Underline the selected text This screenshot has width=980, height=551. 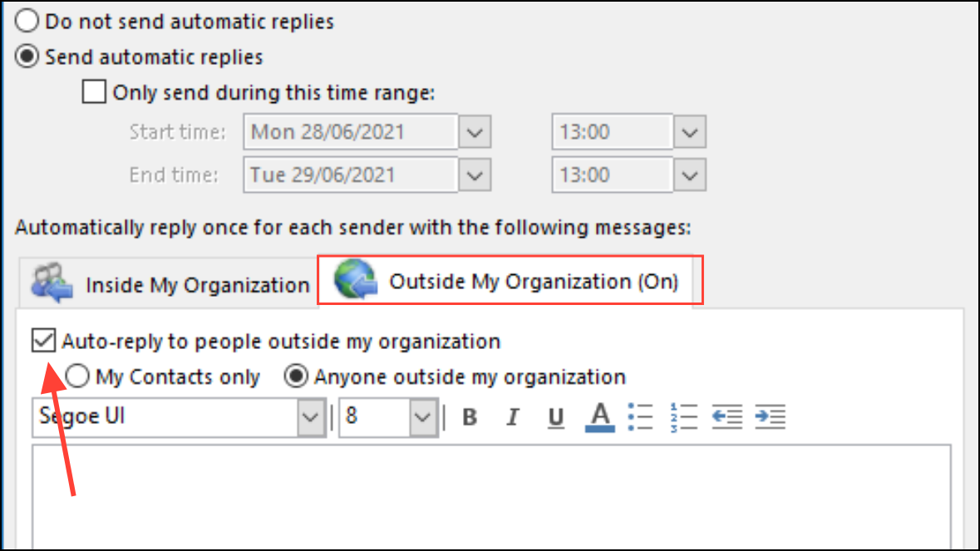555,416
